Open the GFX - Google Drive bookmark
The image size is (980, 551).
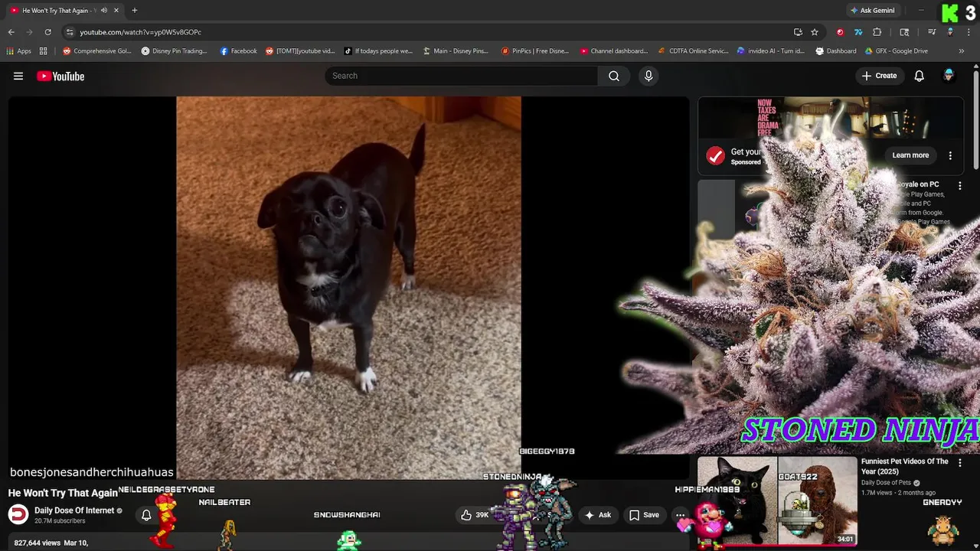897,51
